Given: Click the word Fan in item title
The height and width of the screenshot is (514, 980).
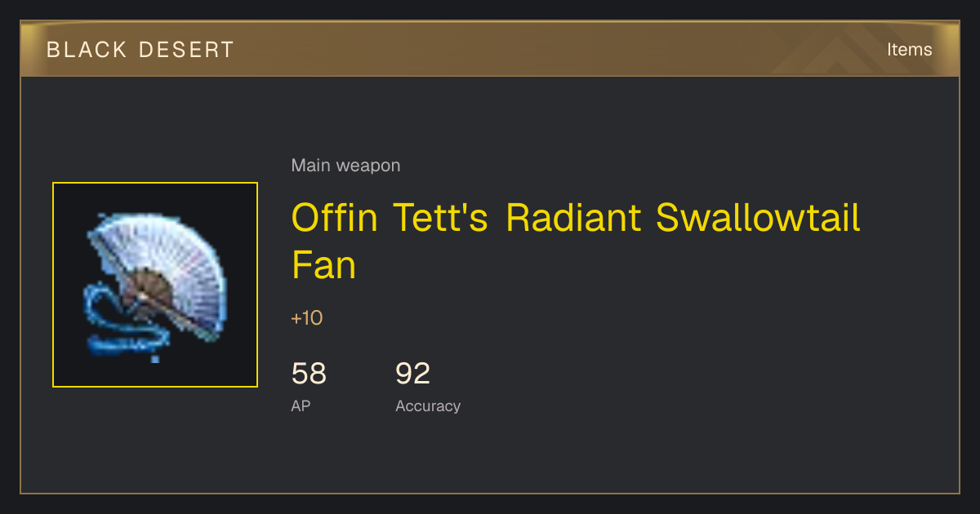Looking at the screenshot, I should [324, 266].
